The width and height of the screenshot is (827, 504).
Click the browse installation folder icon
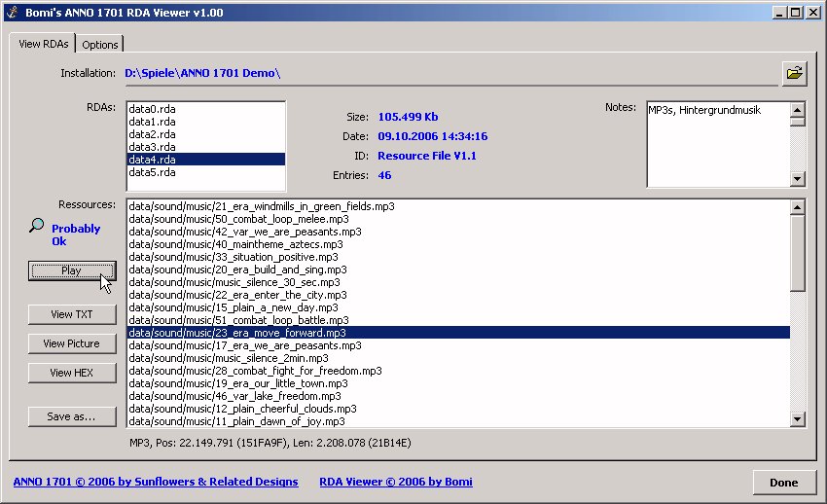(x=794, y=73)
